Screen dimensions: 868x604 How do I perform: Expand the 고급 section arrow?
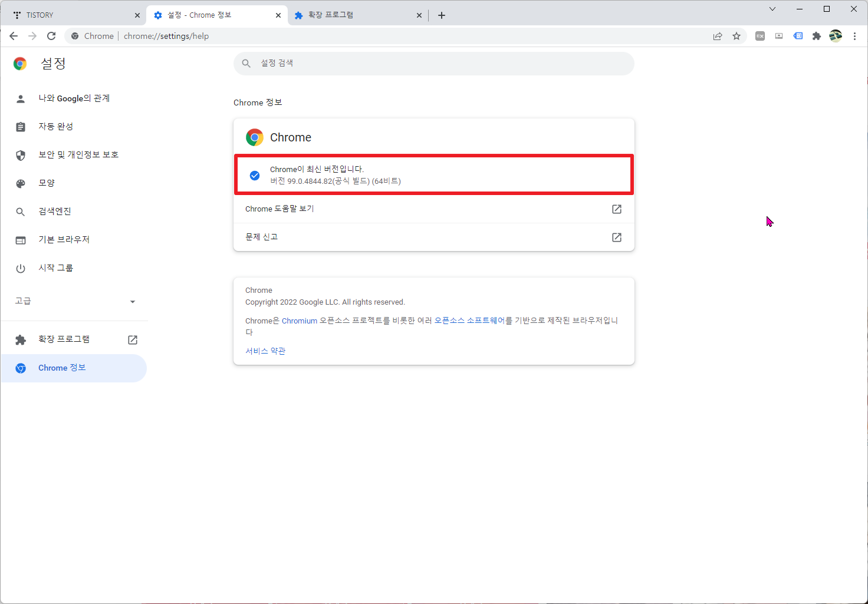point(133,302)
